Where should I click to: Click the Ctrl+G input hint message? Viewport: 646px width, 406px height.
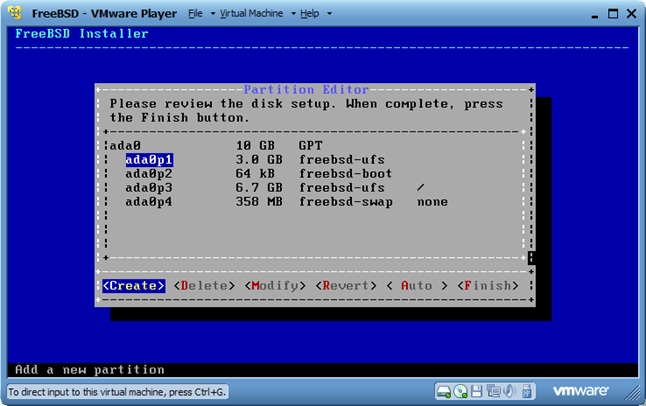(117, 392)
